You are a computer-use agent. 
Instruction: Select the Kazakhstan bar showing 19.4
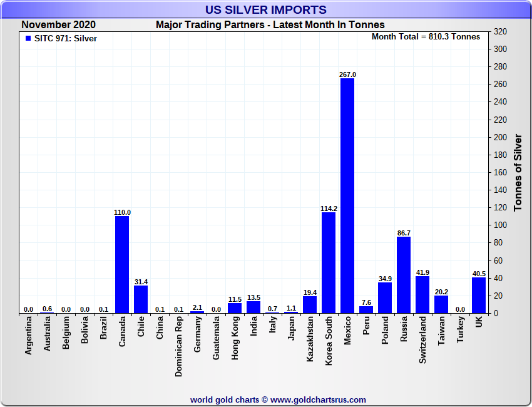[310, 304]
